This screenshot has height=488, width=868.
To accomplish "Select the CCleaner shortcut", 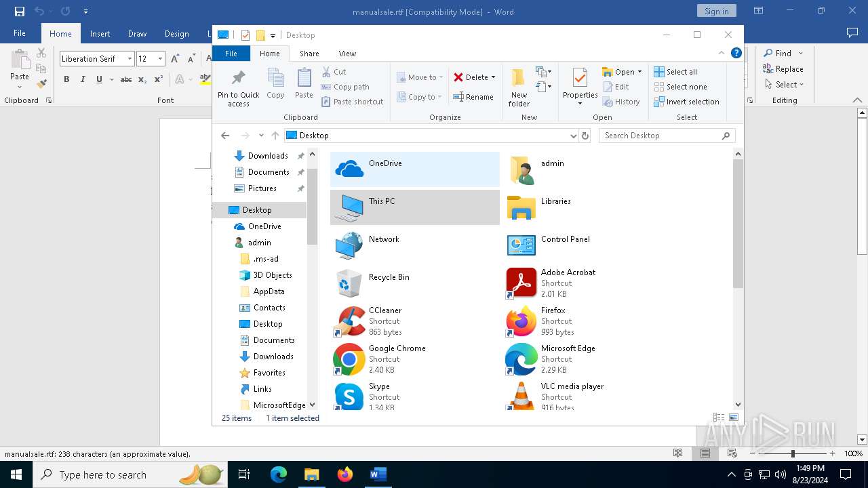I will click(415, 321).
